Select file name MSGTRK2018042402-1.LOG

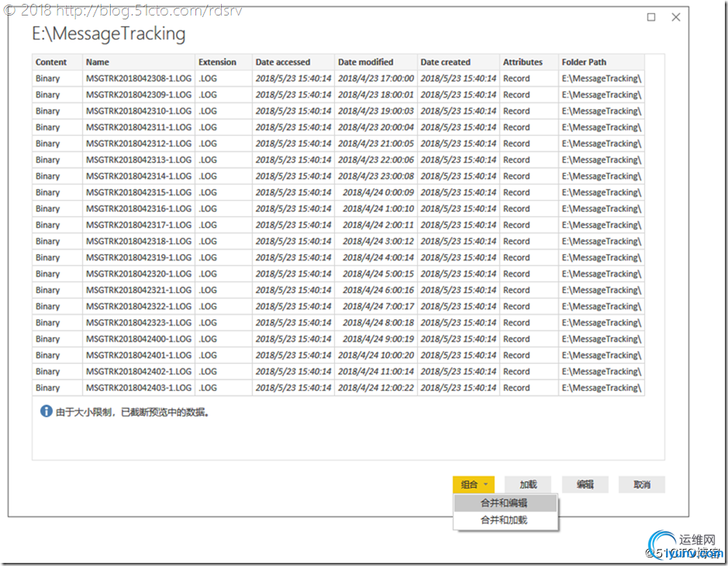(138, 371)
